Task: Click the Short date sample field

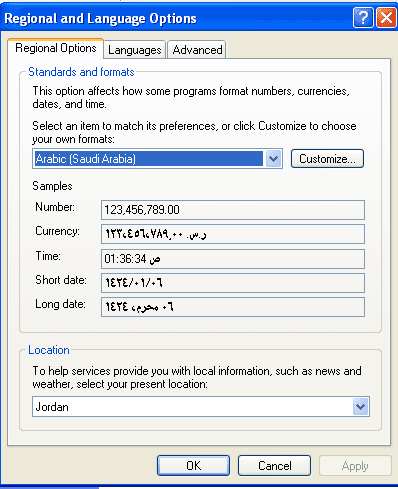Action: [233, 283]
